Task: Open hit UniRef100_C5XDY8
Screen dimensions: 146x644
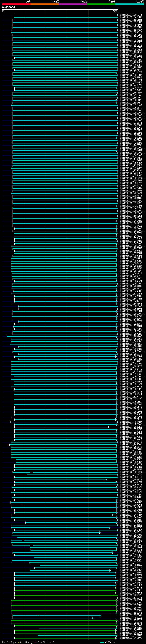Action: [131, 15]
